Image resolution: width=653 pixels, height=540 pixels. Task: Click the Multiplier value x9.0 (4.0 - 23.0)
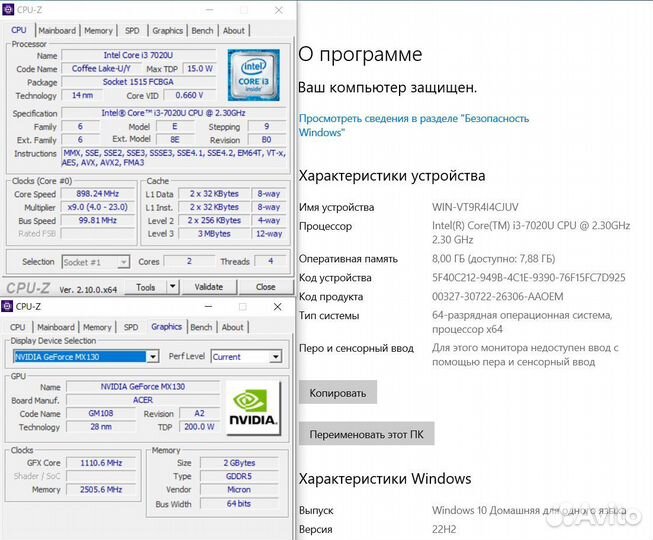98,207
